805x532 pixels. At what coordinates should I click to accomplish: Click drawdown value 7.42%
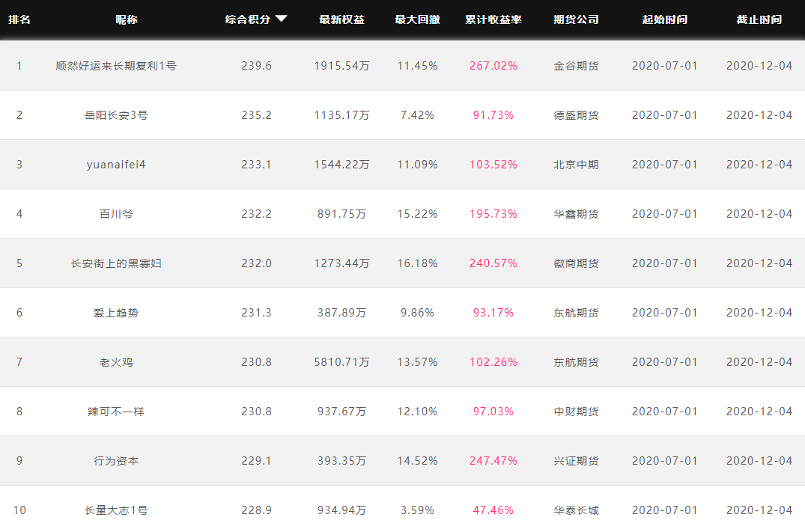tap(417, 115)
